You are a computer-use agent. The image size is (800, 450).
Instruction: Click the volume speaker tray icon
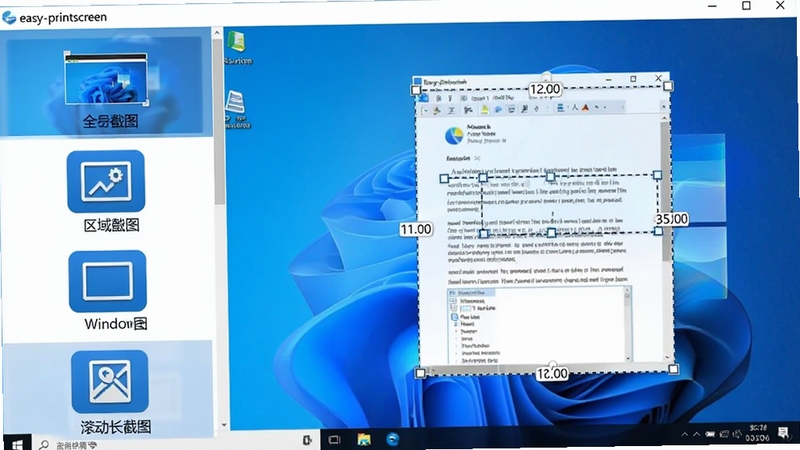pyautogui.click(x=737, y=434)
